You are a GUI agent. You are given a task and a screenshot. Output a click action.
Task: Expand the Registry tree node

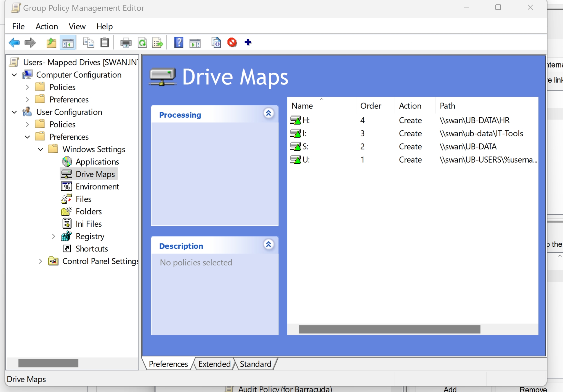point(54,237)
